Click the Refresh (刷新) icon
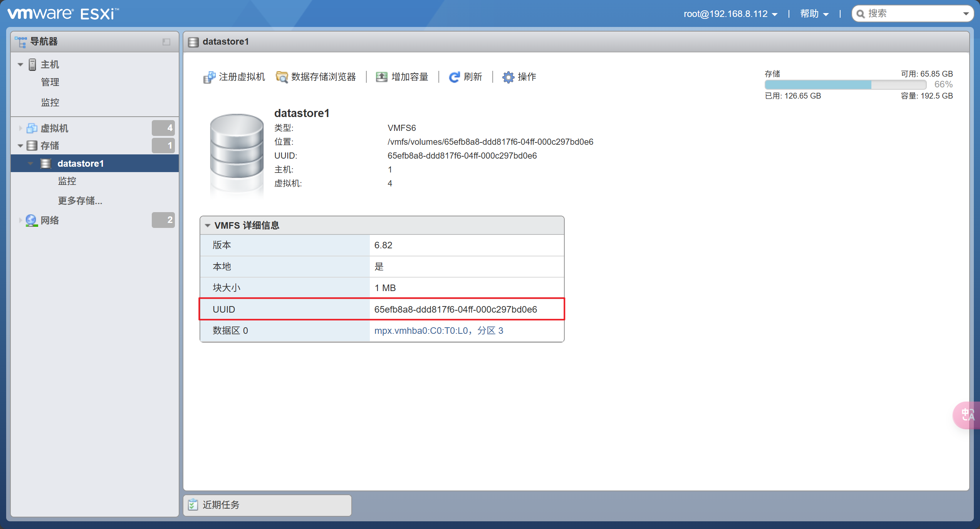 click(454, 77)
